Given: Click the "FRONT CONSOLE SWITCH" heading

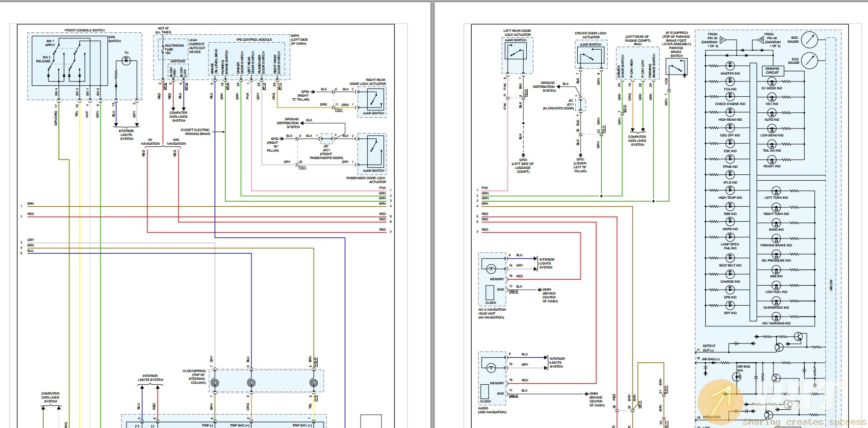Looking at the screenshot, I should [x=85, y=30].
